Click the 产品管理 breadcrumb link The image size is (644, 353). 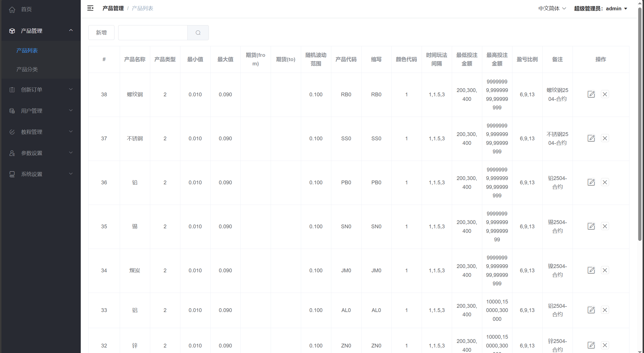pyautogui.click(x=113, y=8)
